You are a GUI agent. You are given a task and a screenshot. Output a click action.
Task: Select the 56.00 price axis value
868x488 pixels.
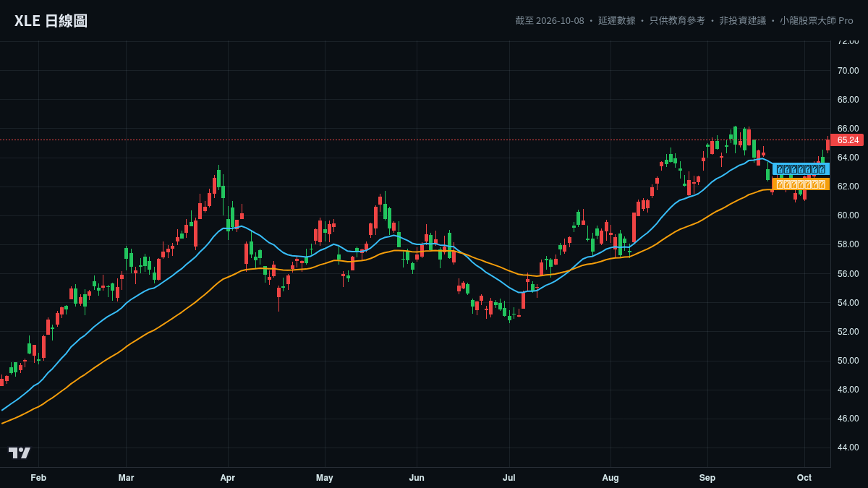[848, 274]
